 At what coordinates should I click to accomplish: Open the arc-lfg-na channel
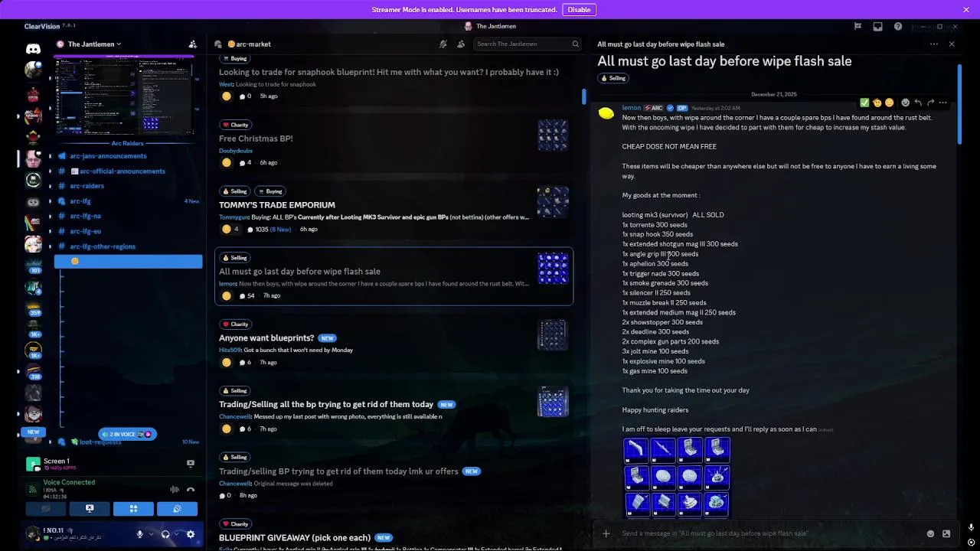coord(85,216)
